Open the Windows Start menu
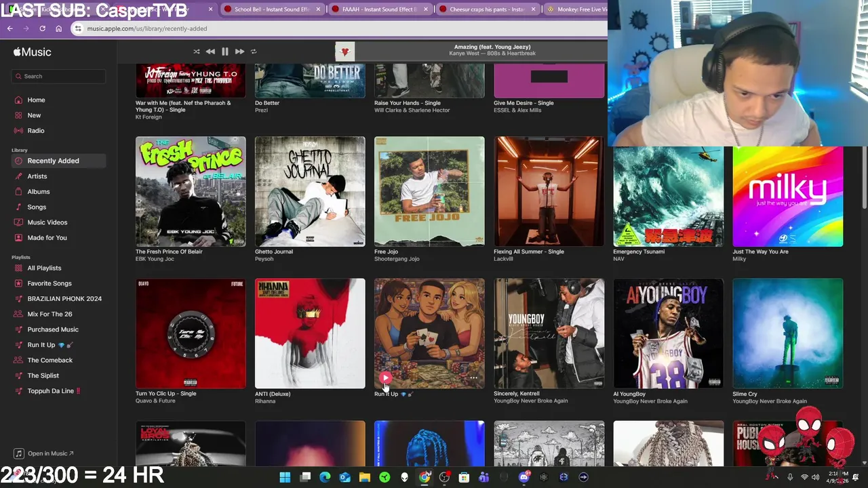Viewport: 868px width, 488px height. (285, 477)
